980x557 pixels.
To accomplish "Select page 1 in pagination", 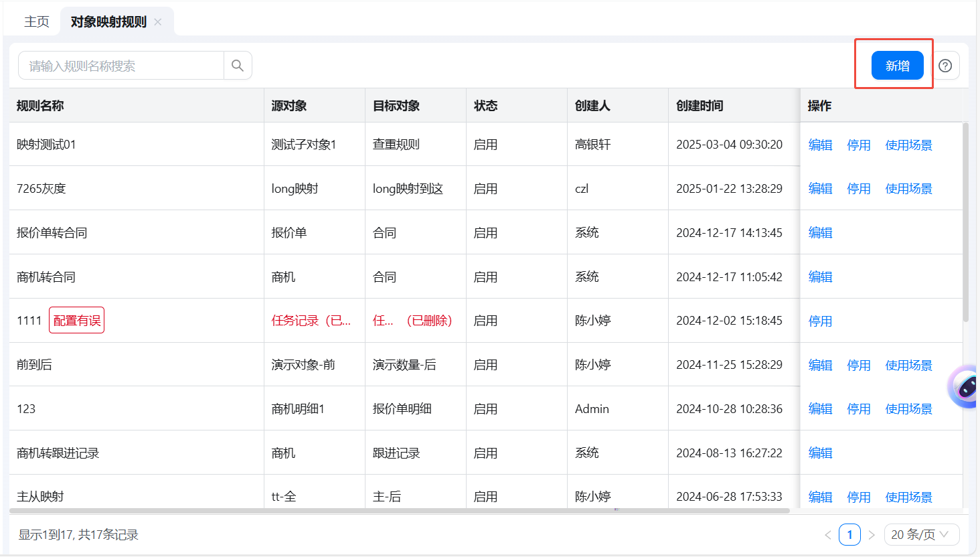I will pyautogui.click(x=850, y=535).
